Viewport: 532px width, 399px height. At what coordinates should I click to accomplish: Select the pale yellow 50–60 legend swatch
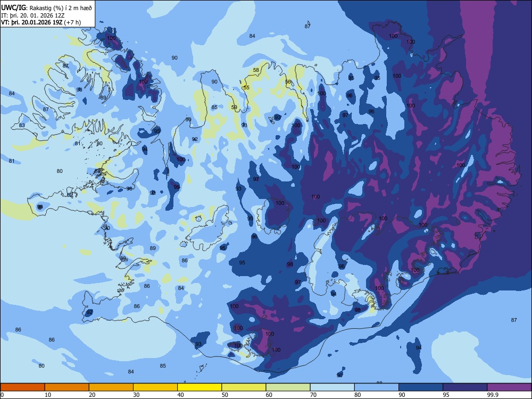pos(244,387)
